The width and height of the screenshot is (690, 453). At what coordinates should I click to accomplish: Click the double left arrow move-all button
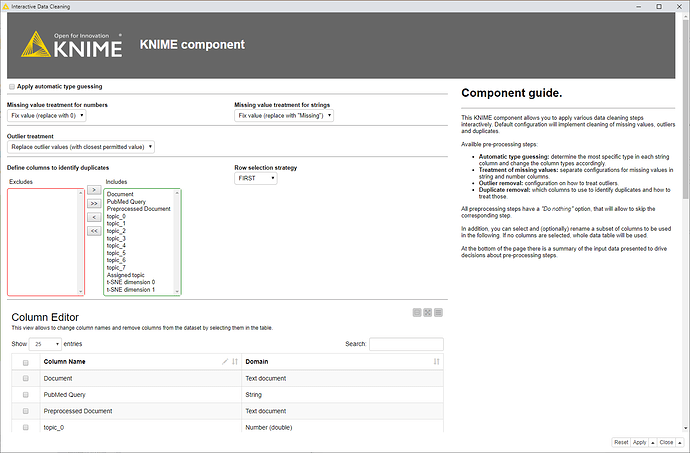(94, 231)
